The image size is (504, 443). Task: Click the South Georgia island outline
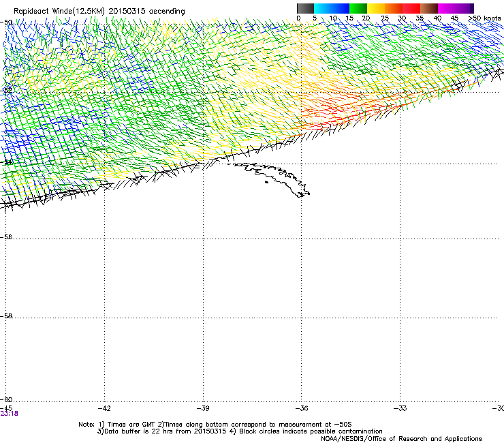click(272, 179)
